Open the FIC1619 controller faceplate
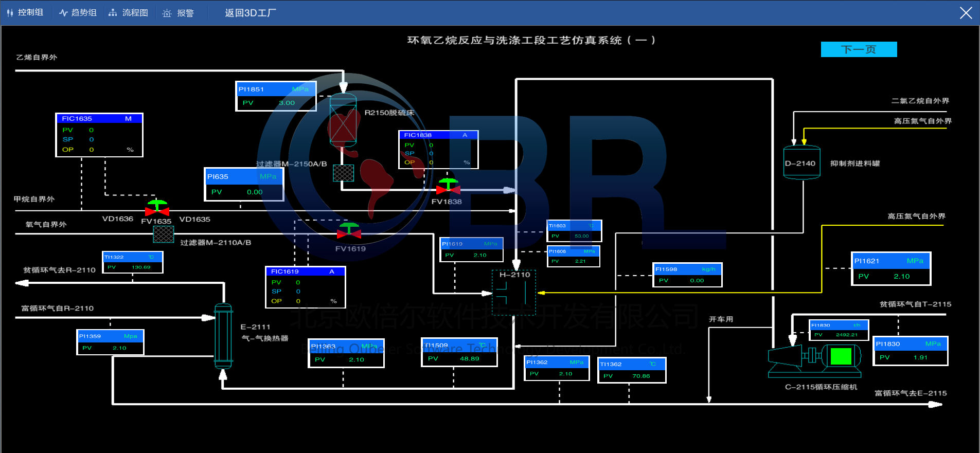This screenshot has height=453, width=980. [305, 287]
